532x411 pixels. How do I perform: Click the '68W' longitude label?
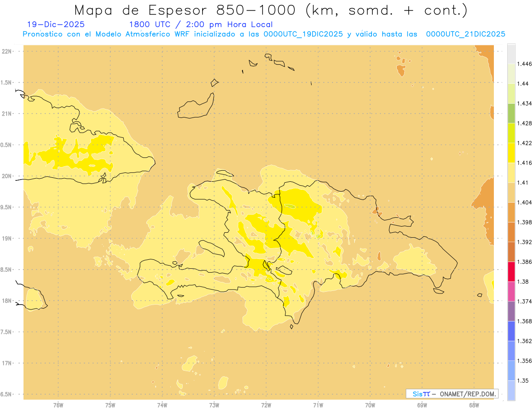click(x=474, y=405)
